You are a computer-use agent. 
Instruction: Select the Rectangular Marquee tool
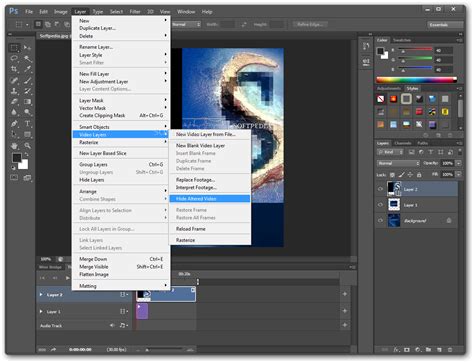coord(14,48)
